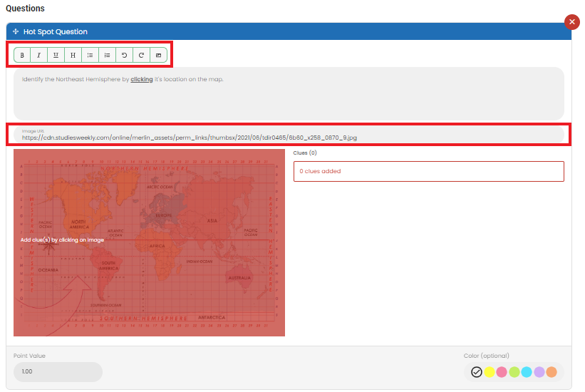Create a numbered list
The width and height of the screenshot is (585, 392).
point(107,56)
